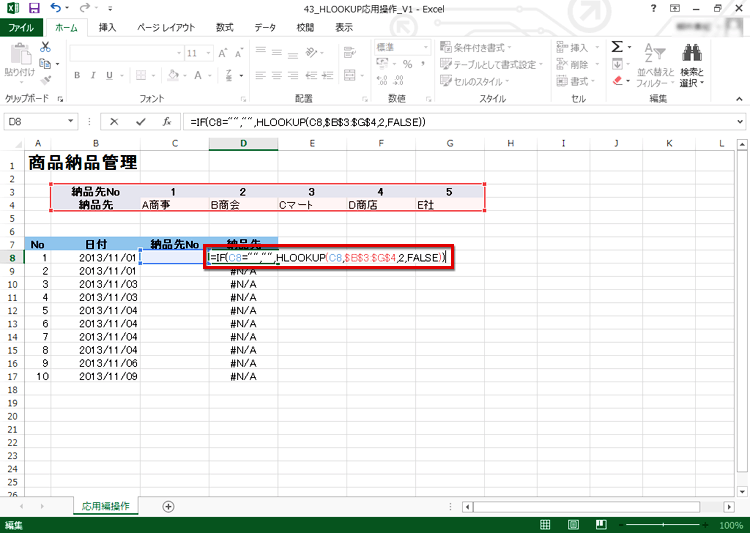Open the font name dropdown

(179, 53)
